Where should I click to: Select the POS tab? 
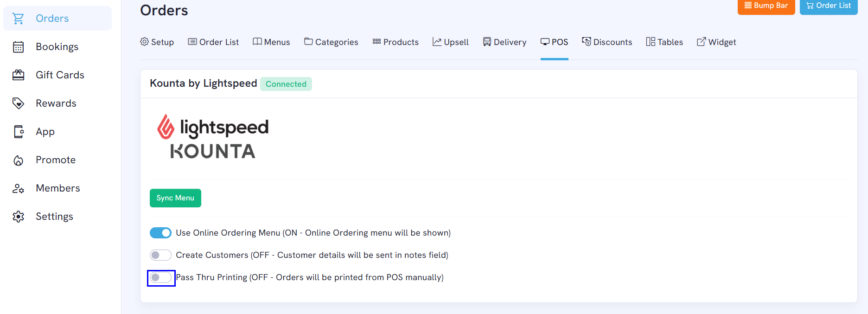[555, 42]
